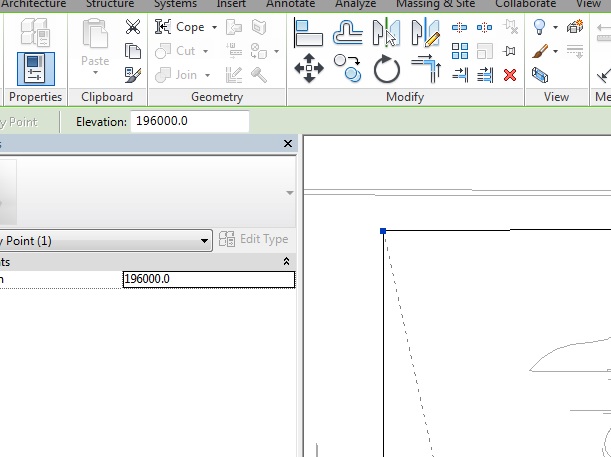Click the Edit Type button
Viewport: 611px width, 457px height.
pos(254,239)
